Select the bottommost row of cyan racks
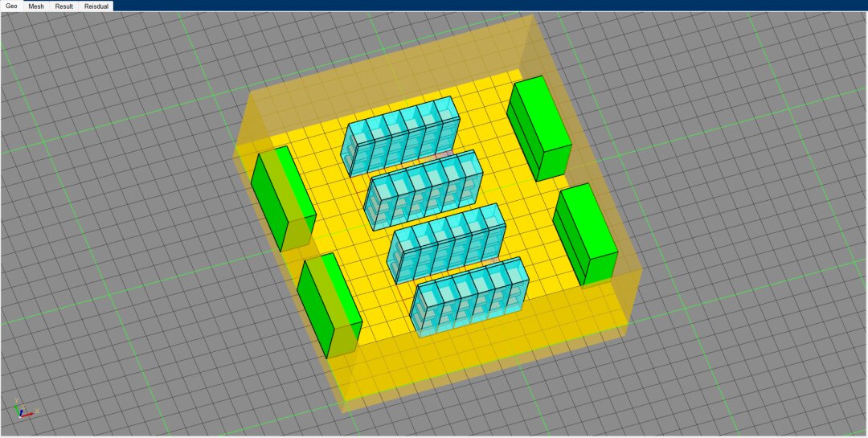Screen dimensions: 868x438 click(x=469, y=297)
